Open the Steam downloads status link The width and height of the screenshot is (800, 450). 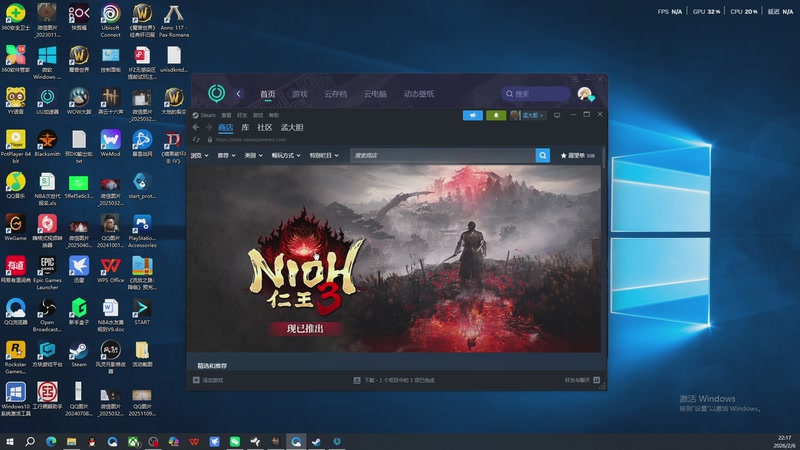[394, 380]
